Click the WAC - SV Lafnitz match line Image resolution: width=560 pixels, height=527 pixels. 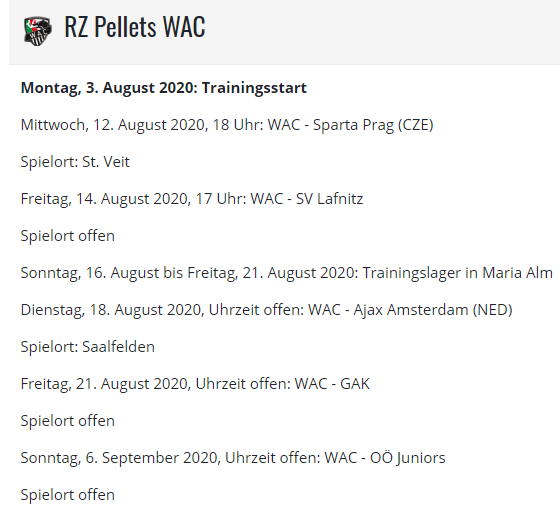(192, 199)
